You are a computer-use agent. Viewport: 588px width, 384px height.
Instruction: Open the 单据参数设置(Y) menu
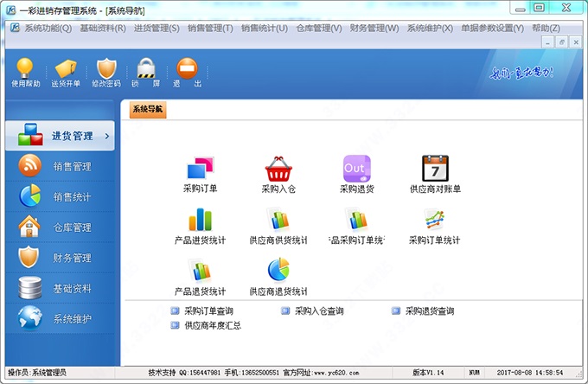click(x=492, y=29)
